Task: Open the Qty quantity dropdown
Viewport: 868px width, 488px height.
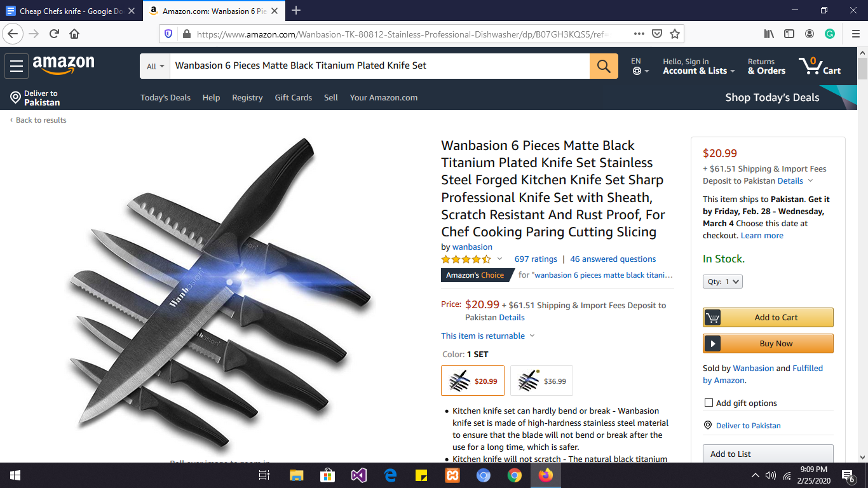Action: pos(722,281)
